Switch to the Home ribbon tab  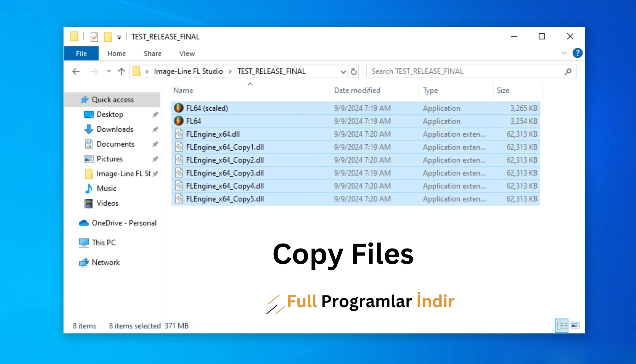click(117, 53)
